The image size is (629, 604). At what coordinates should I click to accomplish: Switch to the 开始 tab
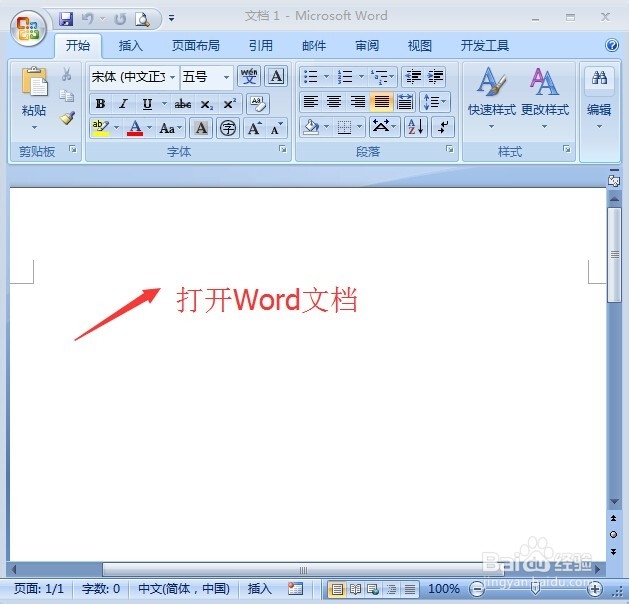(x=78, y=45)
